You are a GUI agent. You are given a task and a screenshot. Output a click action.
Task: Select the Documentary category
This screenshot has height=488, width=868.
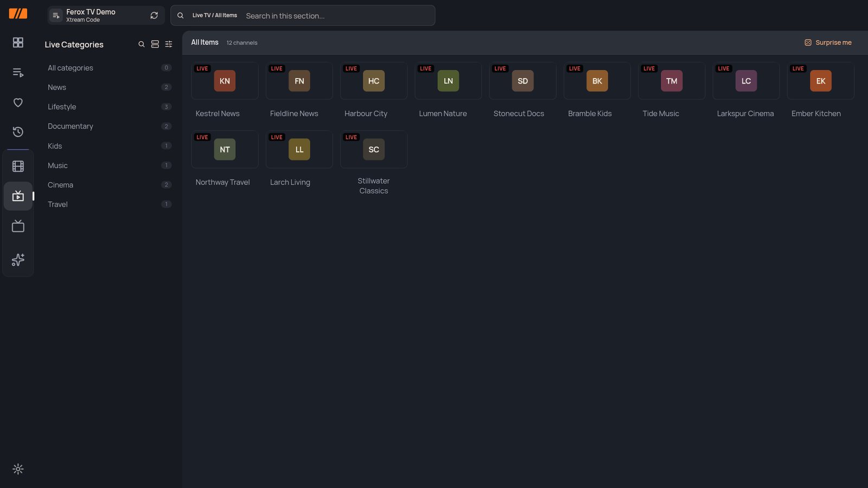(x=110, y=126)
